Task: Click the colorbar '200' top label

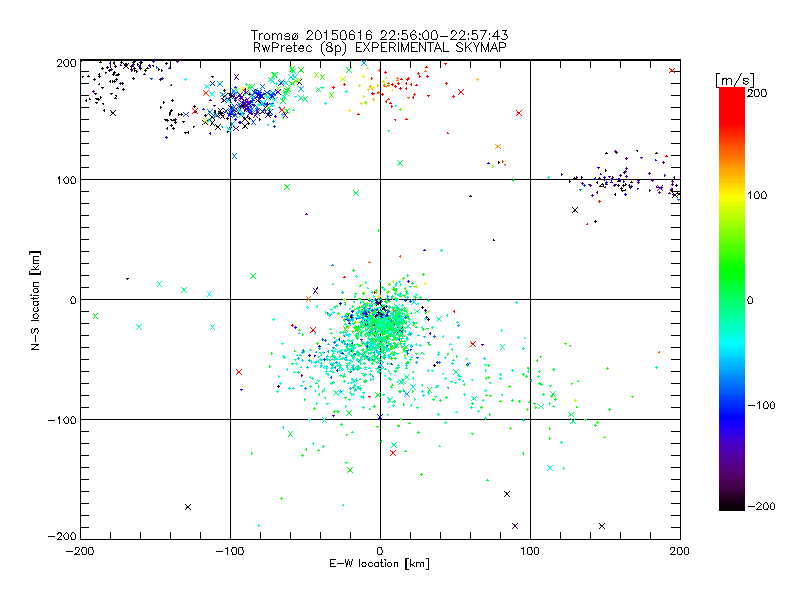Action: pyautogui.click(x=757, y=93)
